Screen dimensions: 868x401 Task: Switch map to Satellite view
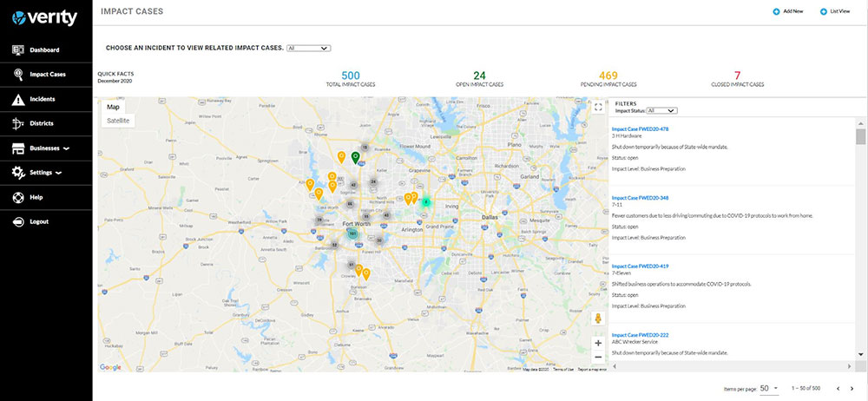point(118,121)
